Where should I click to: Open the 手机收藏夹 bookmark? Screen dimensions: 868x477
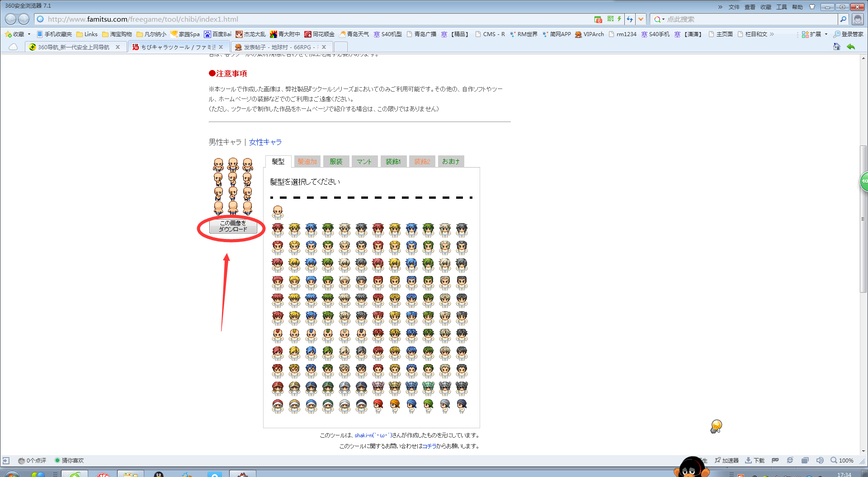[54, 34]
